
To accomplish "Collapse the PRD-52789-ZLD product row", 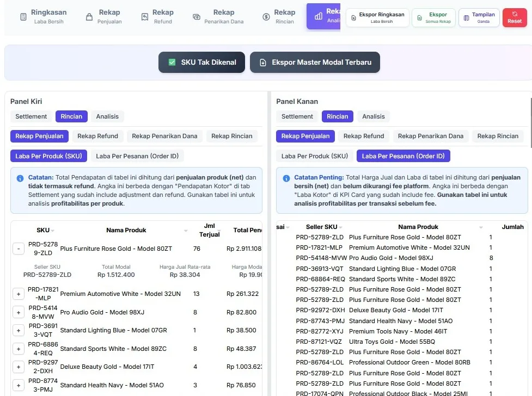I will (x=18, y=249).
